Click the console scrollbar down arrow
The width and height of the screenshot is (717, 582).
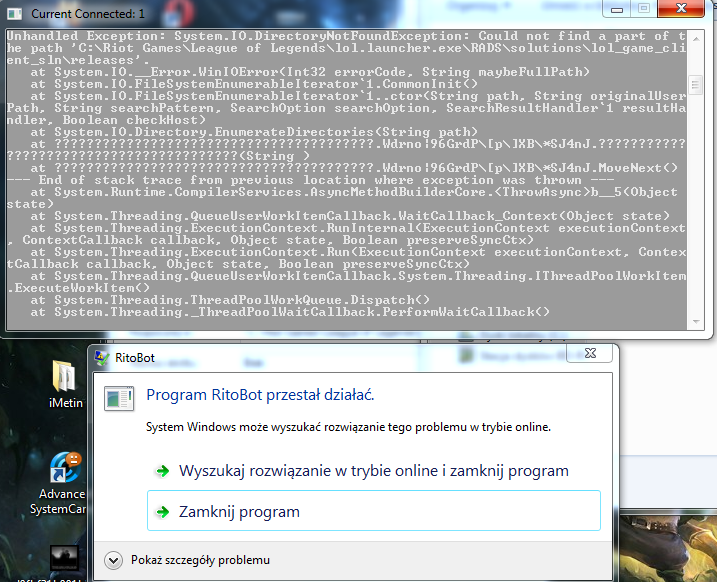[x=696, y=322]
